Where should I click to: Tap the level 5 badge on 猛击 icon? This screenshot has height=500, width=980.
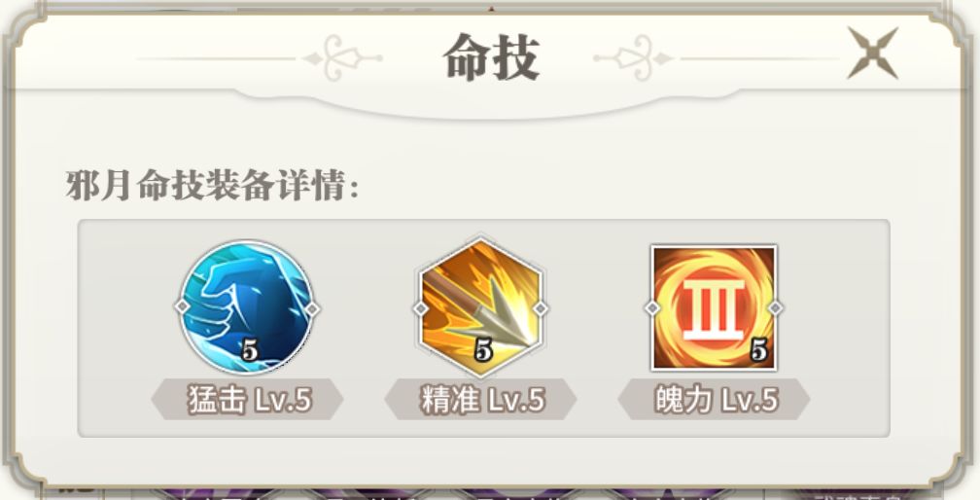pos(249,350)
